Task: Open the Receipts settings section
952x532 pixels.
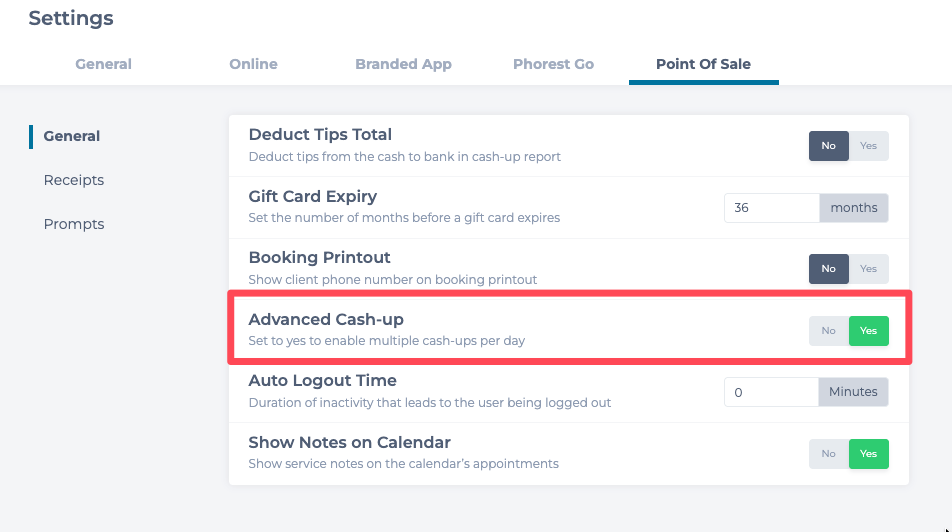Action: pos(74,180)
